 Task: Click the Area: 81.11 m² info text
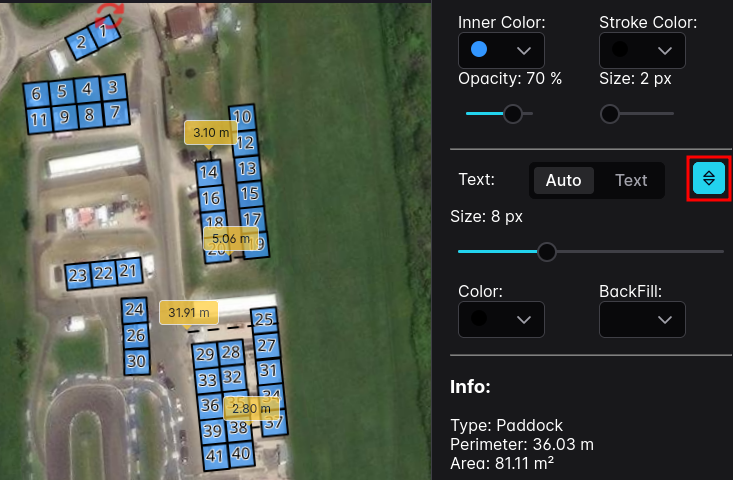point(502,463)
